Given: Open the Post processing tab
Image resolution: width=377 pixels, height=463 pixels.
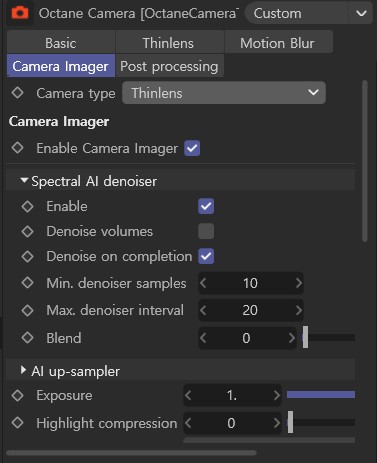Looking at the screenshot, I should click(169, 66).
